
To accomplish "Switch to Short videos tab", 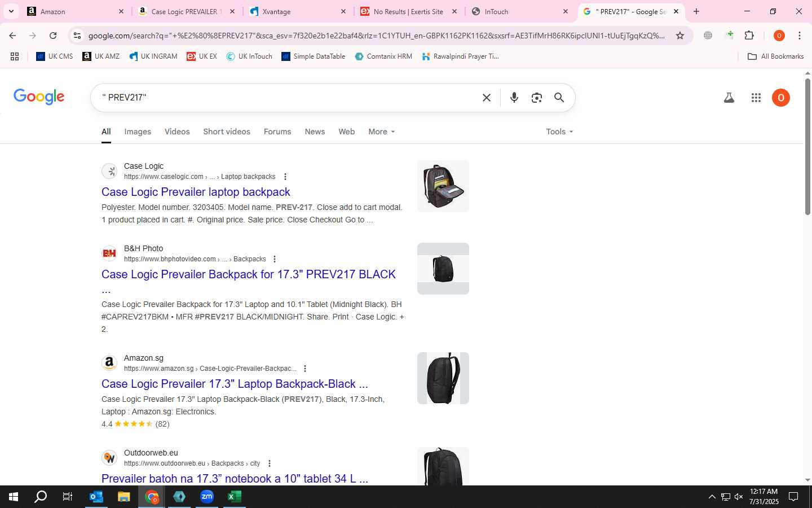I will (227, 132).
